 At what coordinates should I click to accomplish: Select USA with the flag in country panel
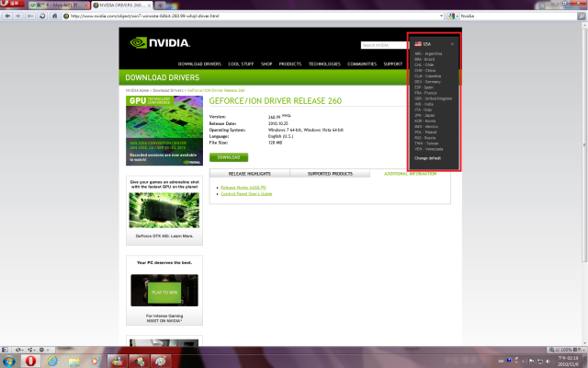pos(423,44)
